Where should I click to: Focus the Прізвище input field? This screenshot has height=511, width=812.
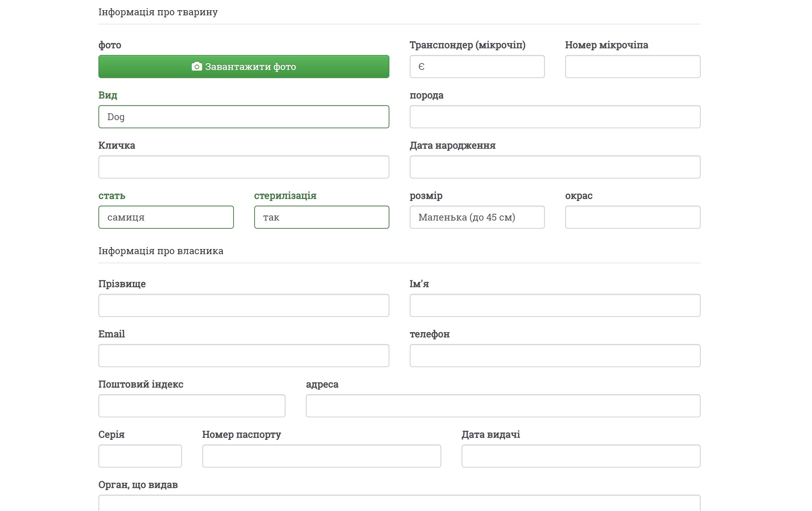click(x=243, y=305)
